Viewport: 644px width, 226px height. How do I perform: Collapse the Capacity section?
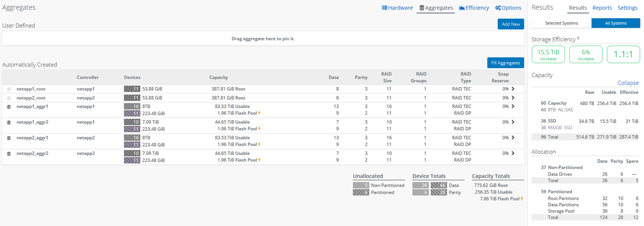pyautogui.click(x=628, y=83)
